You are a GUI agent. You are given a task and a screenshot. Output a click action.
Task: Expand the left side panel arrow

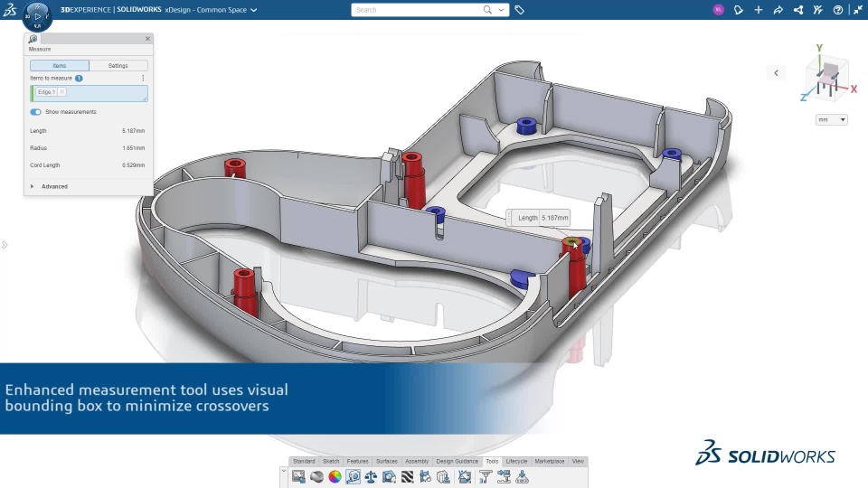point(5,245)
